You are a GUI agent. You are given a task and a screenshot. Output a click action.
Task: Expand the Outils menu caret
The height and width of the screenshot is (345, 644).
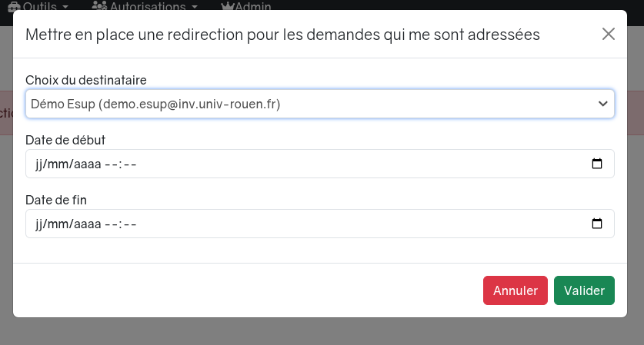[x=65, y=6]
